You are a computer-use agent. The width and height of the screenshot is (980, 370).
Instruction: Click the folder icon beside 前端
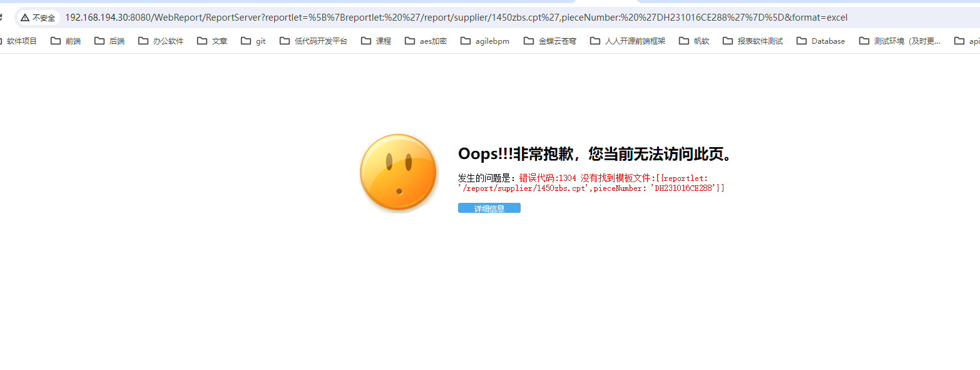[x=56, y=41]
